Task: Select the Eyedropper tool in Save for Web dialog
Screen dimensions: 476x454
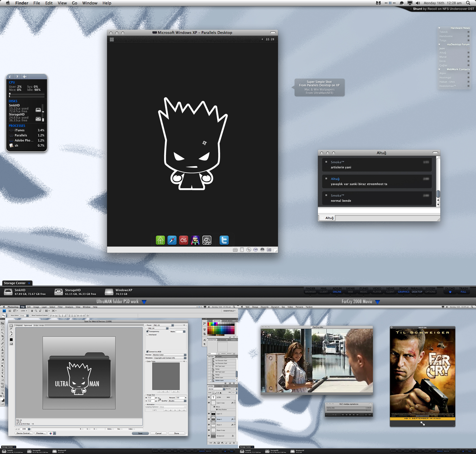Action: 11,335
